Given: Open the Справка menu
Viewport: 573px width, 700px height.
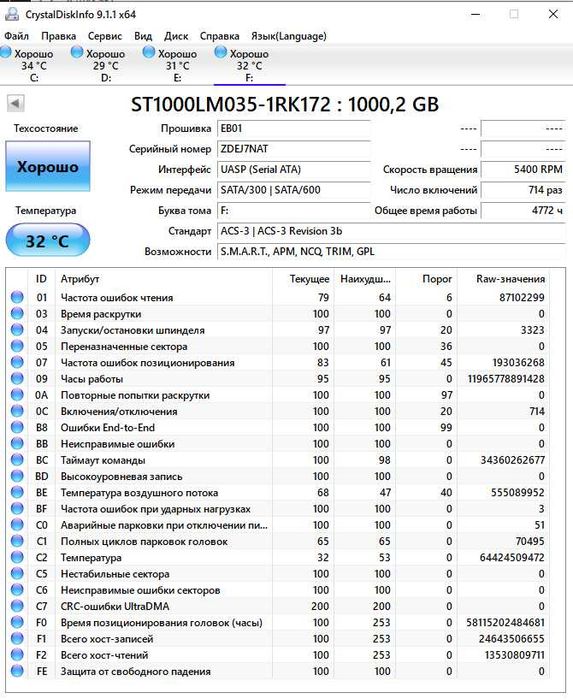Looking at the screenshot, I should point(219,36).
